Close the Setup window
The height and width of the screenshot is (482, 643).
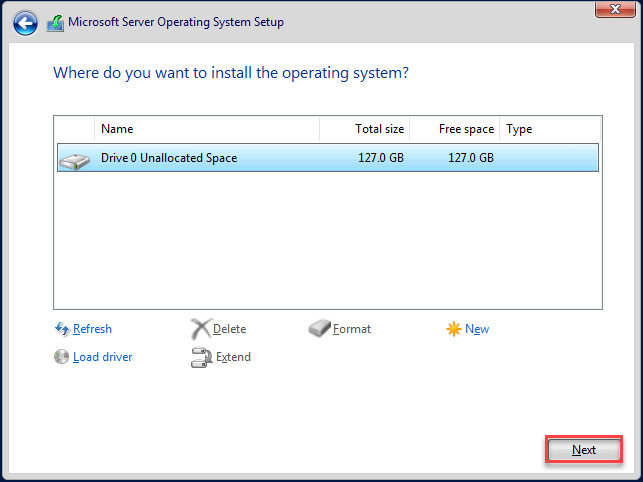click(615, 9)
